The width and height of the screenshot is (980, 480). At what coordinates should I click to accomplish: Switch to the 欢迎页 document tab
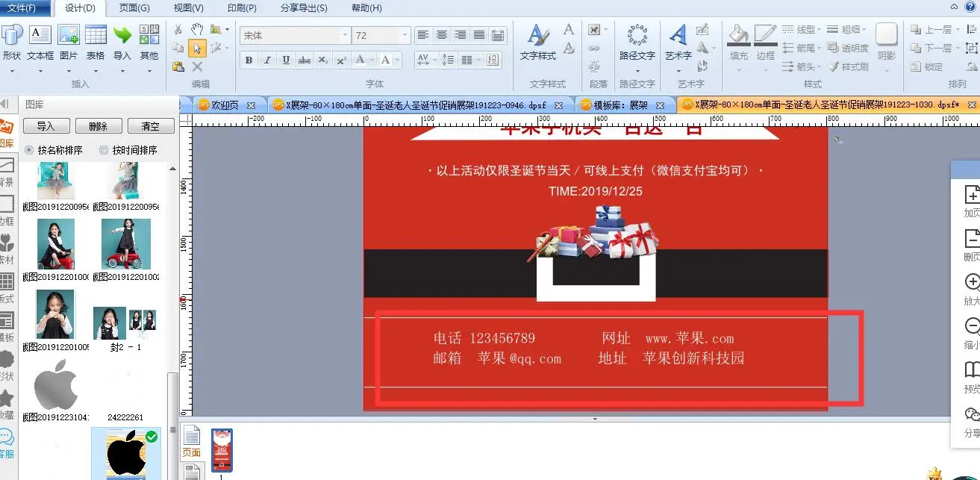click(223, 105)
